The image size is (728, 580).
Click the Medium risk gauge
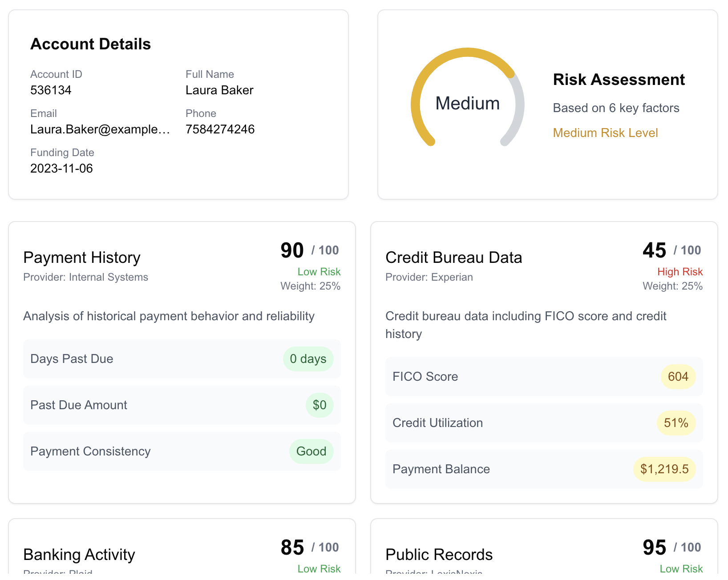(x=467, y=97)
